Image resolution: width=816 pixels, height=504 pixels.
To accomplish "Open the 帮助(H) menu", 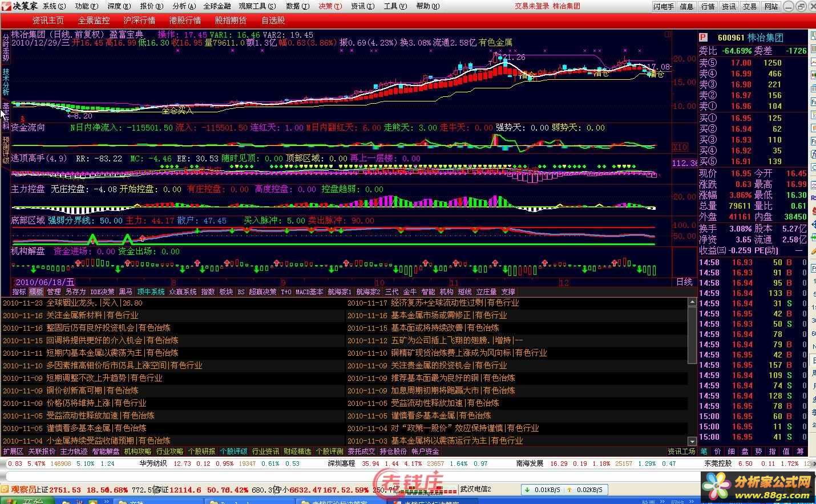I will (428, 6).
